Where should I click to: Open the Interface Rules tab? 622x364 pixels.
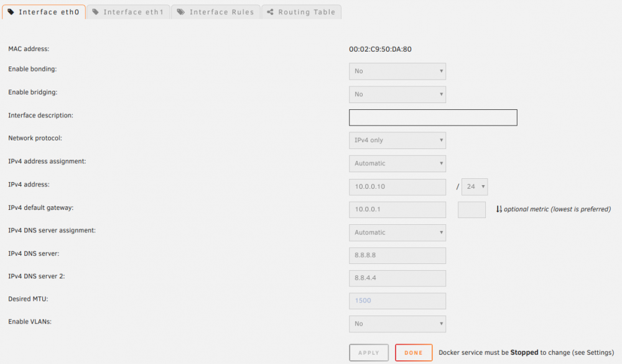pyautogui.click(x=215, y=12)
